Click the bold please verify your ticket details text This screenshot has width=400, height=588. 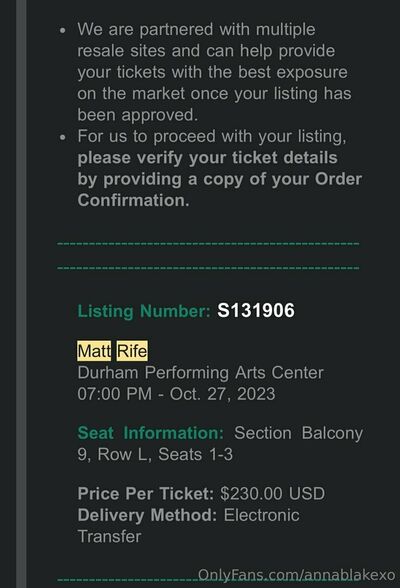[x=207, y=158]
